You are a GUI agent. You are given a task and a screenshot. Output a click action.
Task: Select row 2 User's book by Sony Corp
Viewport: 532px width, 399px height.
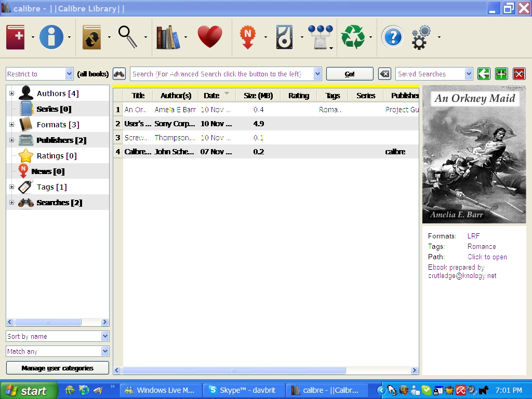(x=266, y=124)
